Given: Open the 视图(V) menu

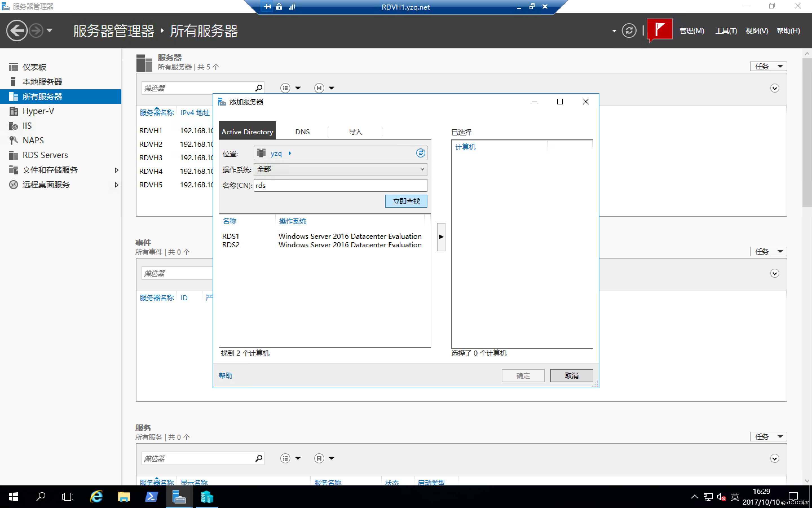Looking at the screenshot, I should click(x=757, y=31).
